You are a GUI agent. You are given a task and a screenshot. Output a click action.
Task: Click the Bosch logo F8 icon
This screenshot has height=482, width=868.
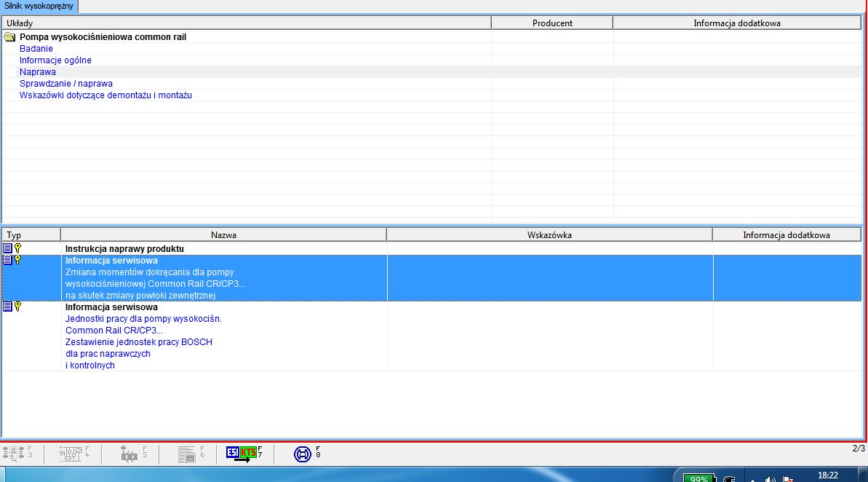pyautogui.click(x=303, y=454)
